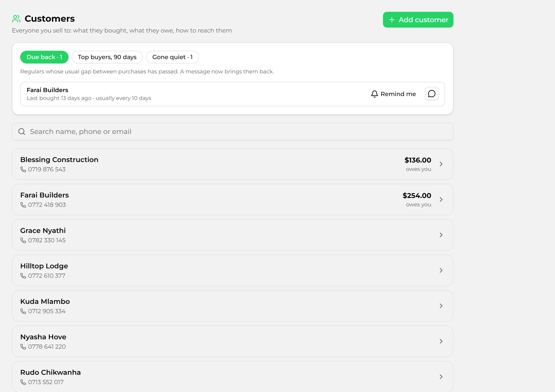Click the search magnifier icon

(22, 131)
